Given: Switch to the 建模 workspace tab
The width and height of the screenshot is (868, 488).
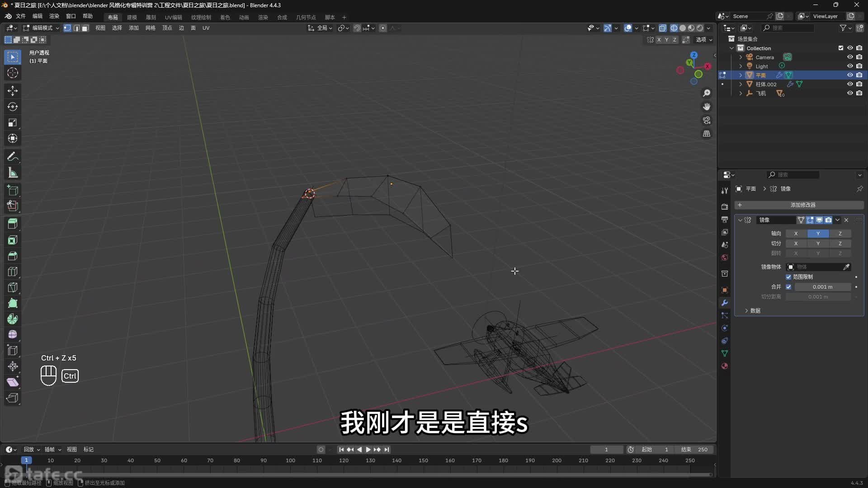Looking at the screenshot, I should (x=132, y=18).
